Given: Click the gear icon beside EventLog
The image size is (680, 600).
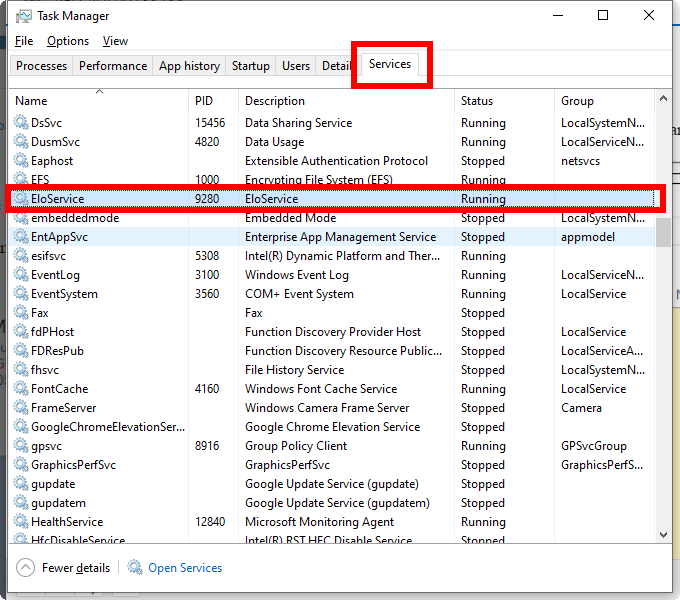Looking at the screenshot, I should click(x=21, y=275).
